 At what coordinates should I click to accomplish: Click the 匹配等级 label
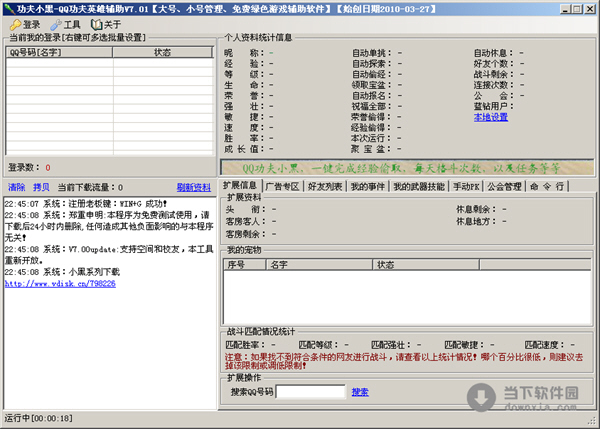(318, 345)
